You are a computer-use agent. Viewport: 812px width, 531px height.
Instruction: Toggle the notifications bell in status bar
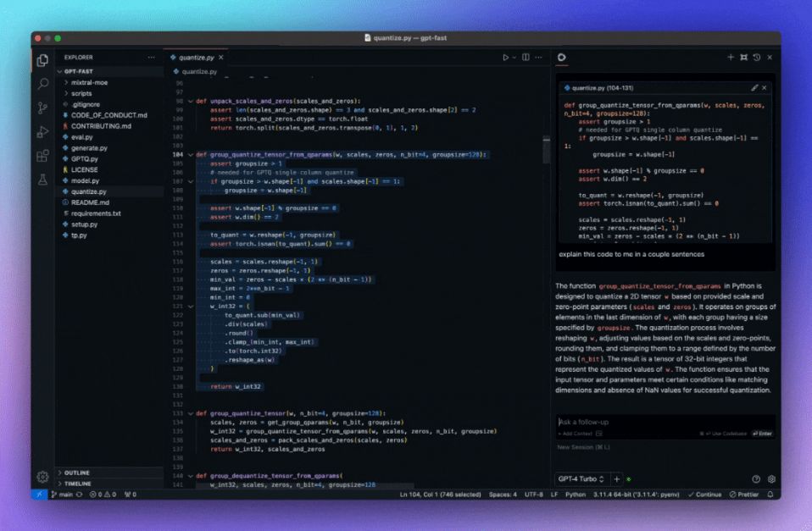coord(770,494)
